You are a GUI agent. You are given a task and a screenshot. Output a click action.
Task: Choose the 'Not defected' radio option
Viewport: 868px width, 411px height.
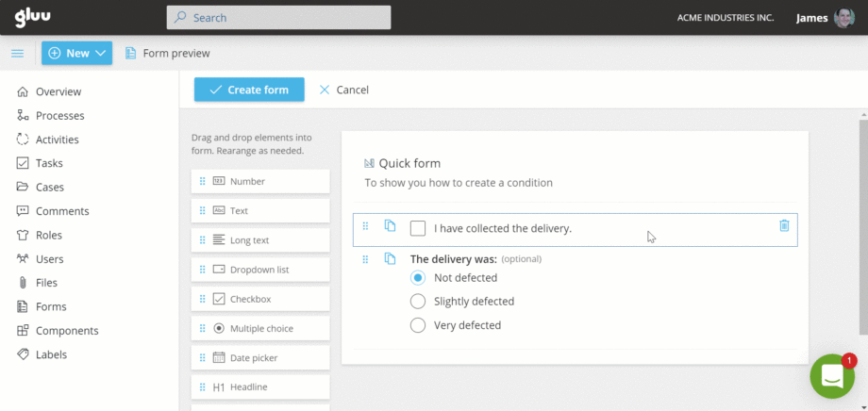click(418, 278)
